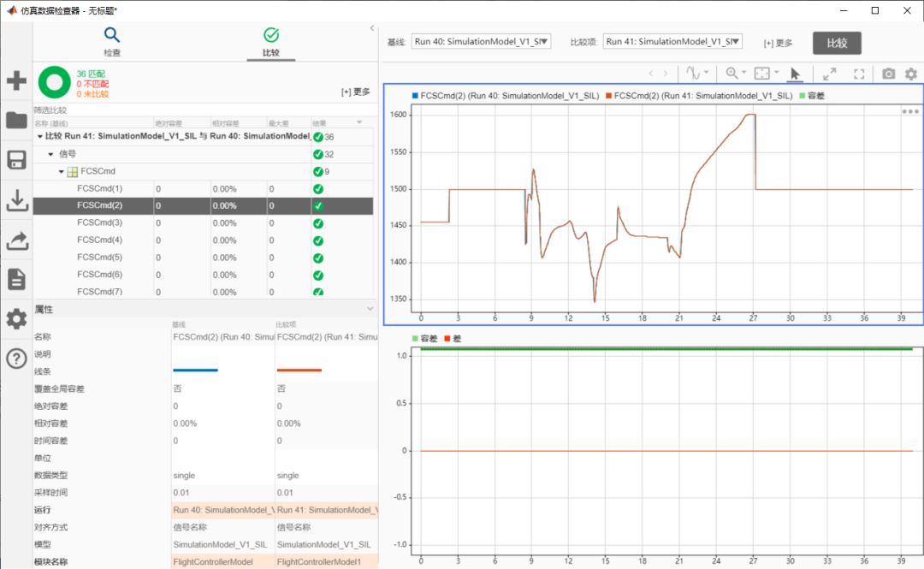Select the FCSCmd(6) row

click(x=203, y=275)
